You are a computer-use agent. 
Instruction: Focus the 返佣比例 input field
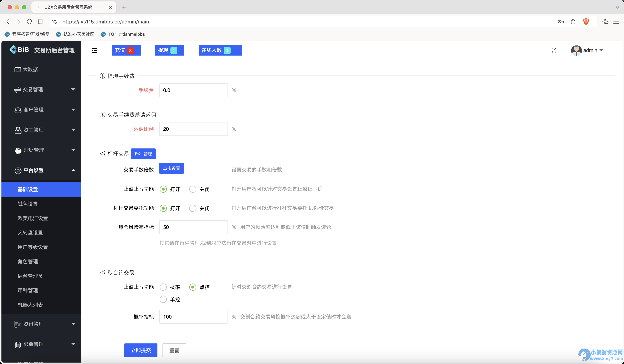point(193,129)
